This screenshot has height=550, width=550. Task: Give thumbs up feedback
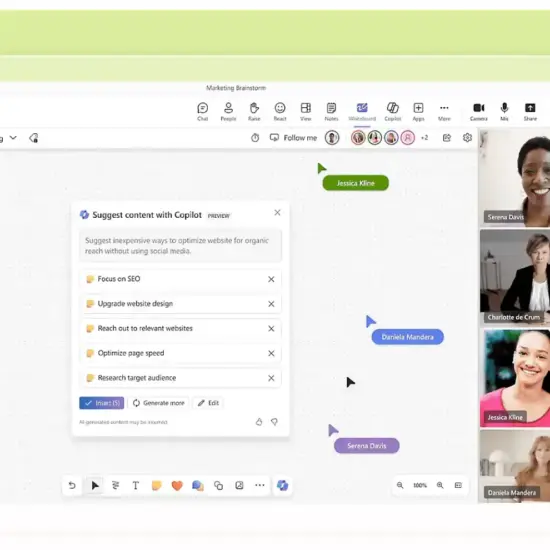tap(259, 422)
